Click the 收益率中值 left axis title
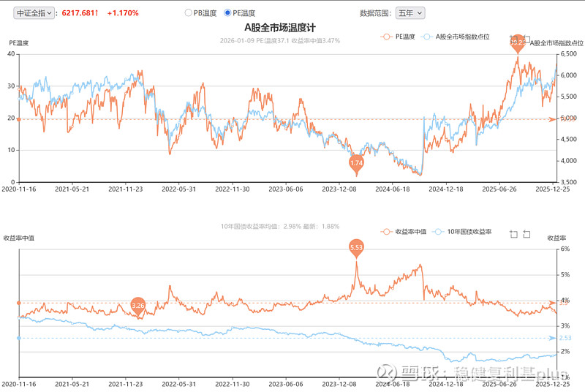 click(x=19, y=238)
